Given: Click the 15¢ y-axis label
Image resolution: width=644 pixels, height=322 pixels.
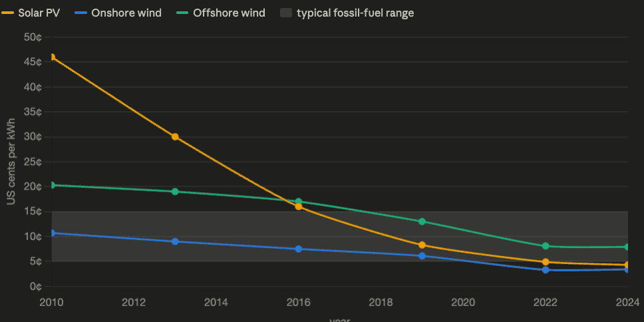Looking at the screenshot, I should pyautogui.click(x=33, y=212).
